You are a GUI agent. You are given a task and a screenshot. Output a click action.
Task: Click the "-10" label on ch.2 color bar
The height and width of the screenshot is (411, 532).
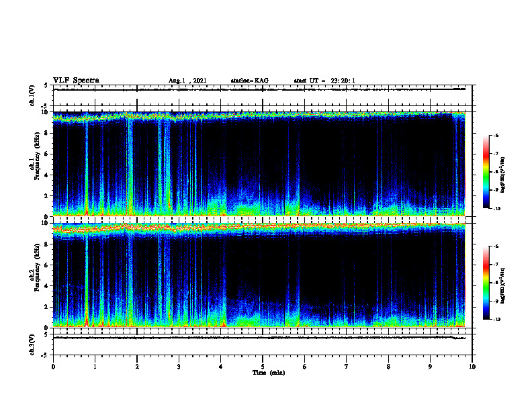[496, 319]
